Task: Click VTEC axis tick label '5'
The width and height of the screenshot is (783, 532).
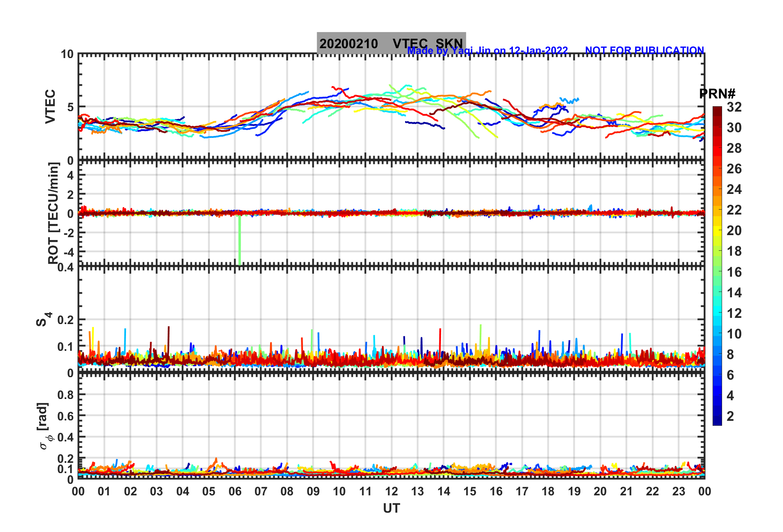Action: click(70, 107)
